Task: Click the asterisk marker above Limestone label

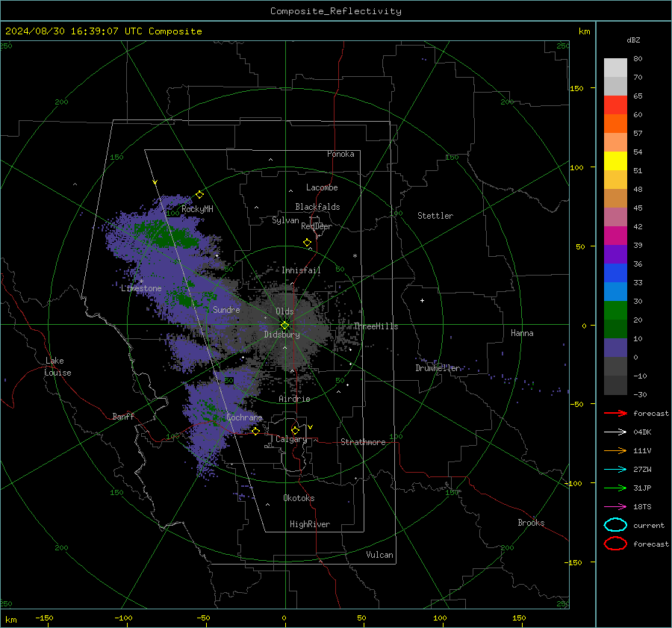Action: pyautogui.click(x=141, y=282)
